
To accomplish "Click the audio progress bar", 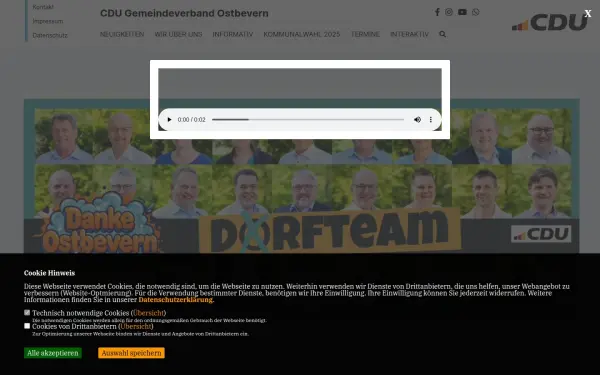I will pos(308,120).
